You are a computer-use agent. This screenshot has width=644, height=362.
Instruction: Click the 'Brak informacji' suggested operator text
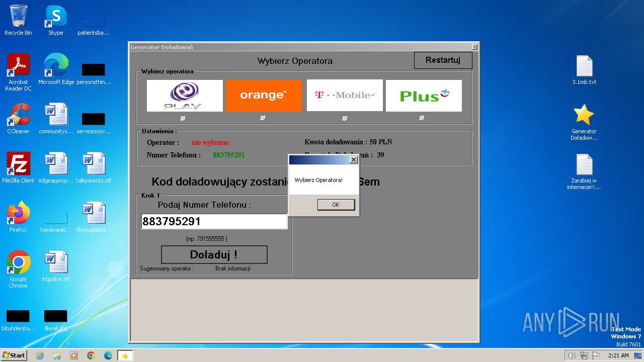point(233,268)
